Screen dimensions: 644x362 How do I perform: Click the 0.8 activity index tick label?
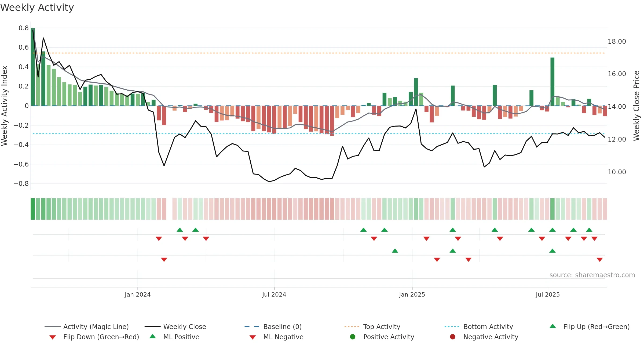pos(24,28)
